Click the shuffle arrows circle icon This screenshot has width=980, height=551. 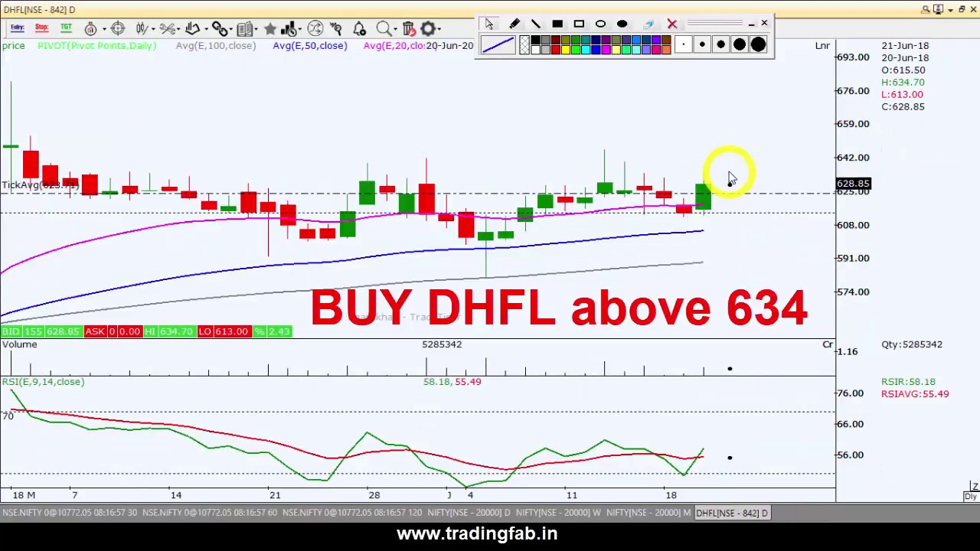(315, 28)
